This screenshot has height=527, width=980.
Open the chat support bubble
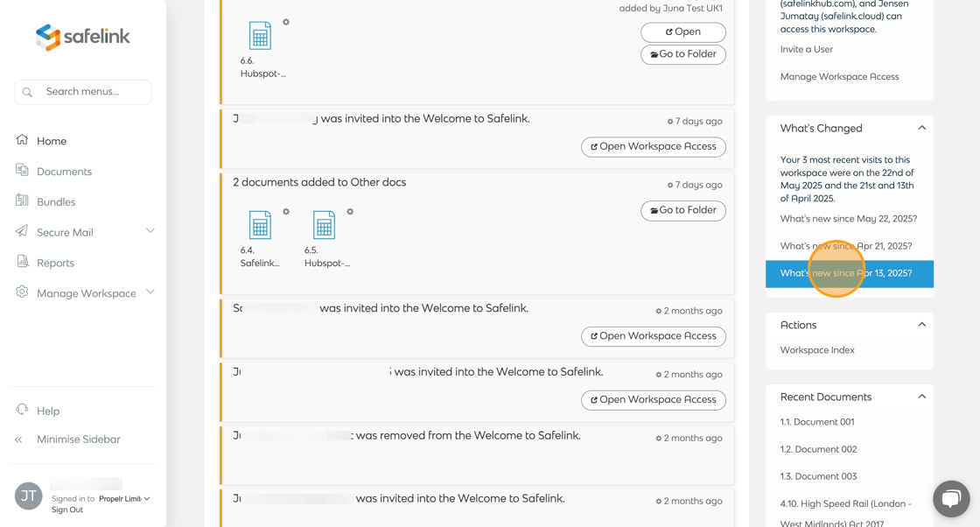click(x=950, y=498)
